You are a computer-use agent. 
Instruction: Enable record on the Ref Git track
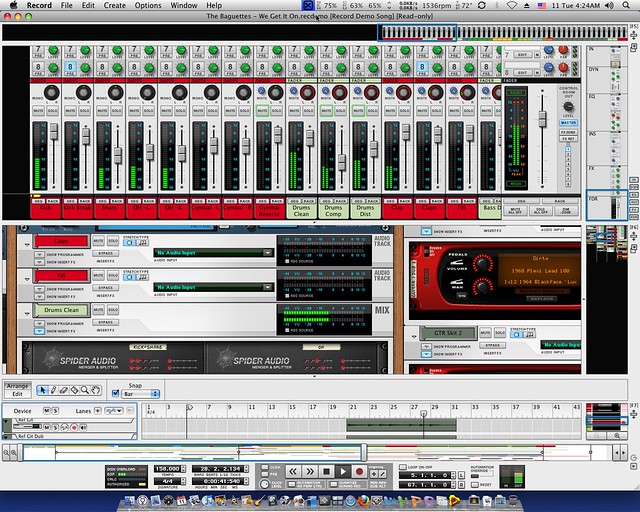[x=74, y=427]
